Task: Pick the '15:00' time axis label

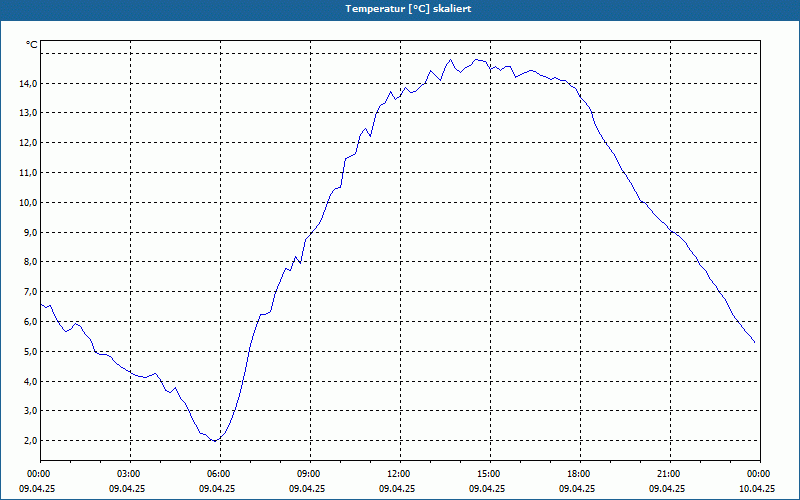Action: click(x=488, y=474)
